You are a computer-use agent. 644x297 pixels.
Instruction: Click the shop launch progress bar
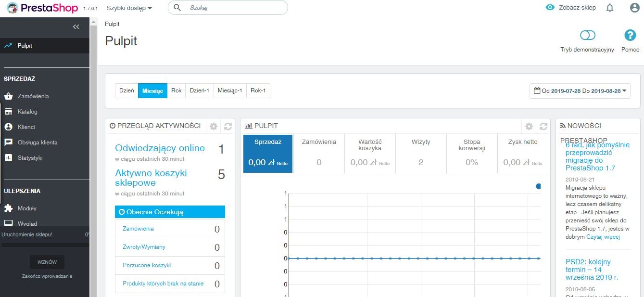click(x=45, y=245)
